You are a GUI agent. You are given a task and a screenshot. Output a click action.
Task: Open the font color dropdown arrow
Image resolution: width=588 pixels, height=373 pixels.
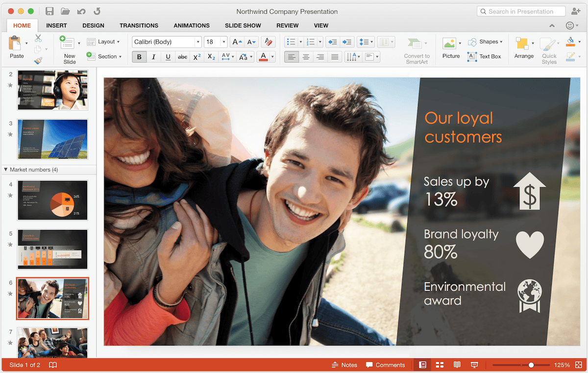coord(272,57)
